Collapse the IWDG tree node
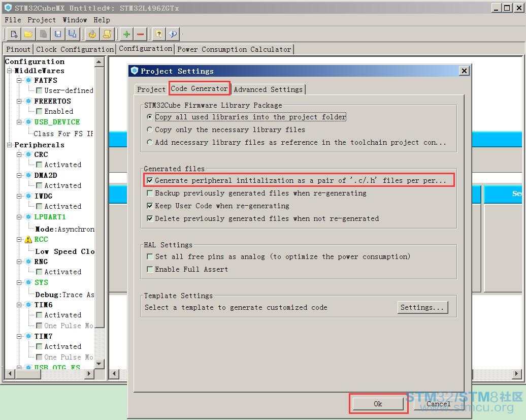Viewport: 526px width, 420px height. [19, 196]
